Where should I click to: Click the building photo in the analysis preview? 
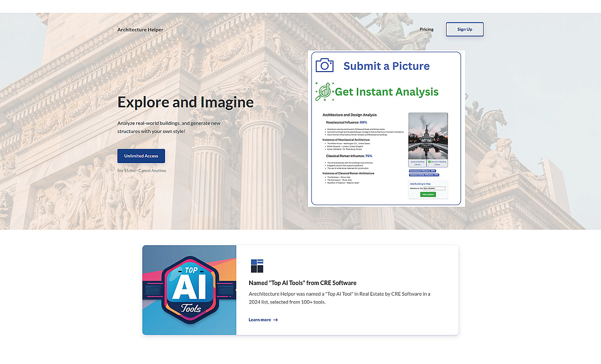[x=428, y=136]
